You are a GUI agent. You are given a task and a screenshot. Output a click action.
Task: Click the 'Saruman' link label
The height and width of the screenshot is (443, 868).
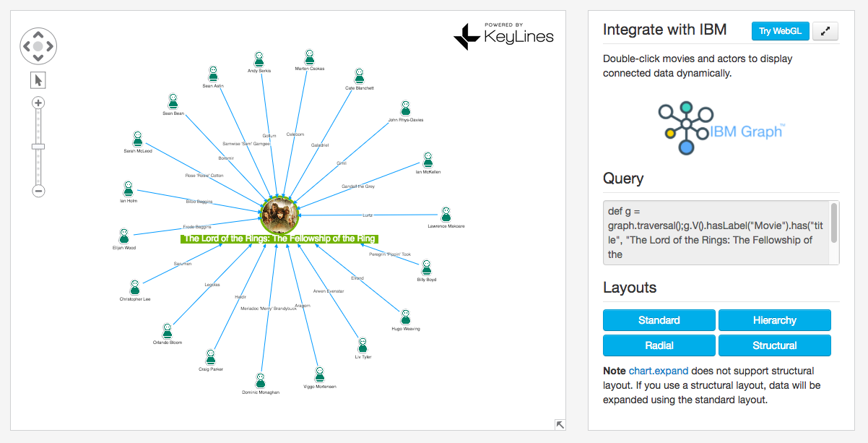click(x=183, y=263)
